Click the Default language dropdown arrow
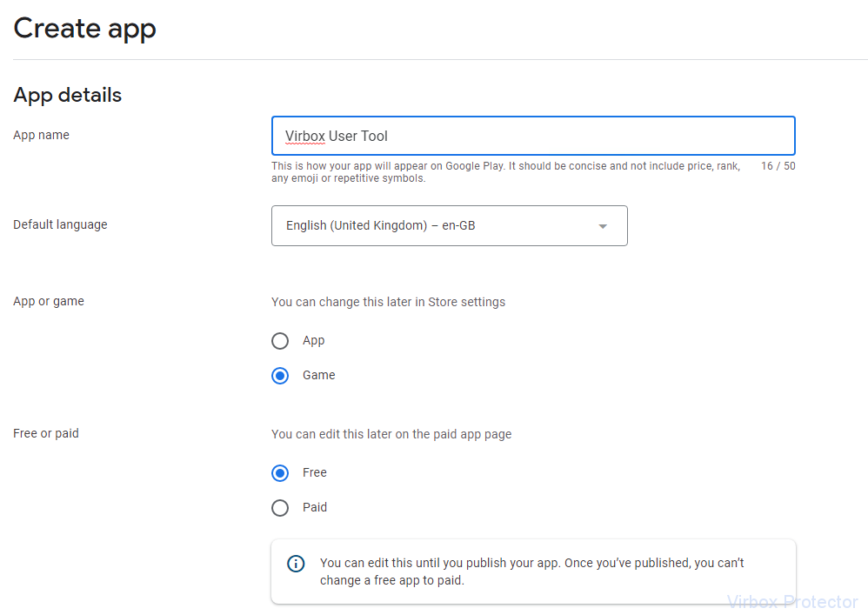The width and height of the screenshot is (868, 615). pyautogui.click(x=603, y=226)
